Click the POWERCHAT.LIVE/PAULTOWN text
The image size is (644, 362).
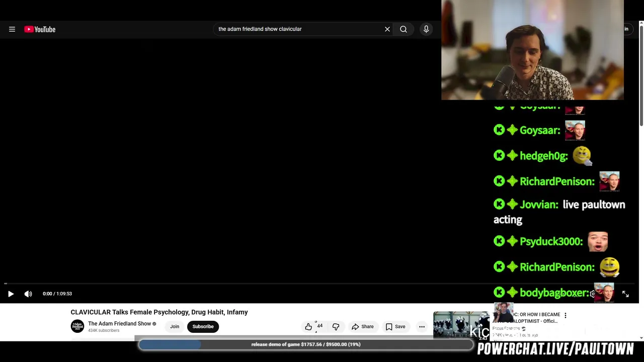pos(555,349)
